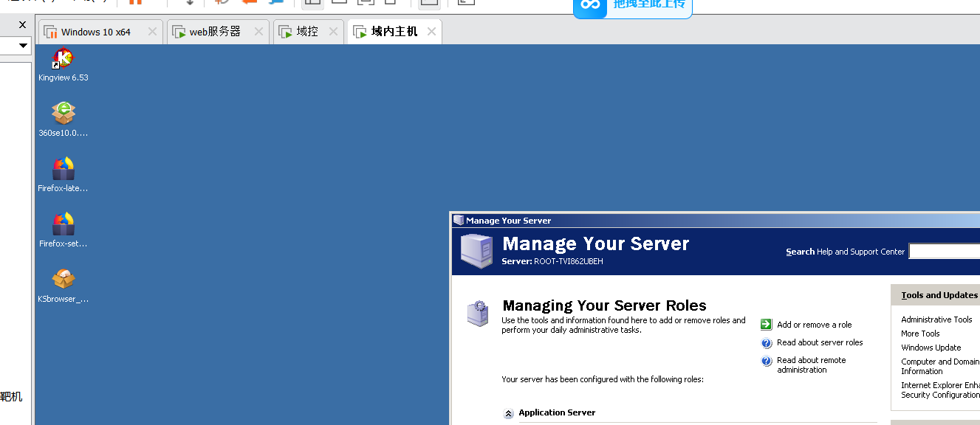The width and height of the screenshot is (980, 425).
Task: Click the Managing Your Server Roles heading
Action: click(604, 305)
